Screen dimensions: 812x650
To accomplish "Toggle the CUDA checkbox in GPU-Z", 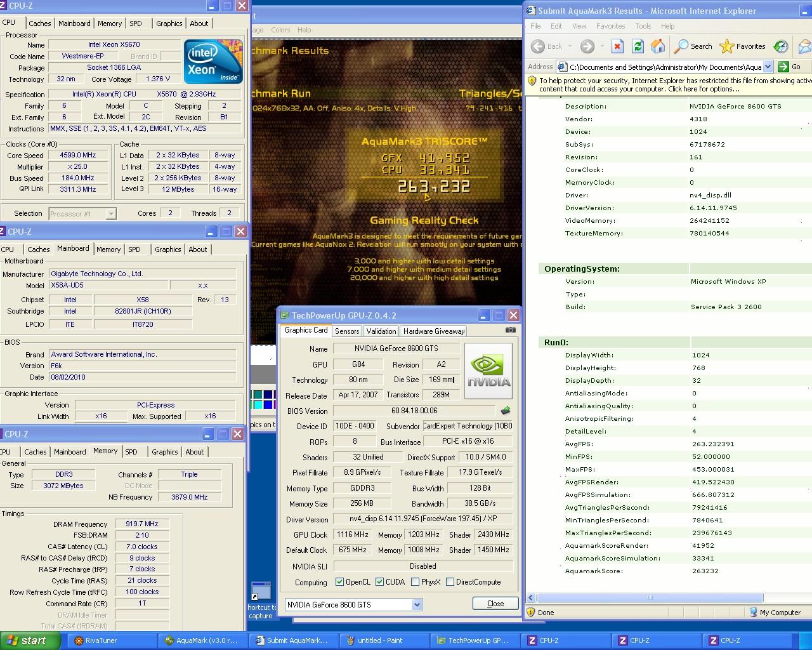I will point(379,582).
